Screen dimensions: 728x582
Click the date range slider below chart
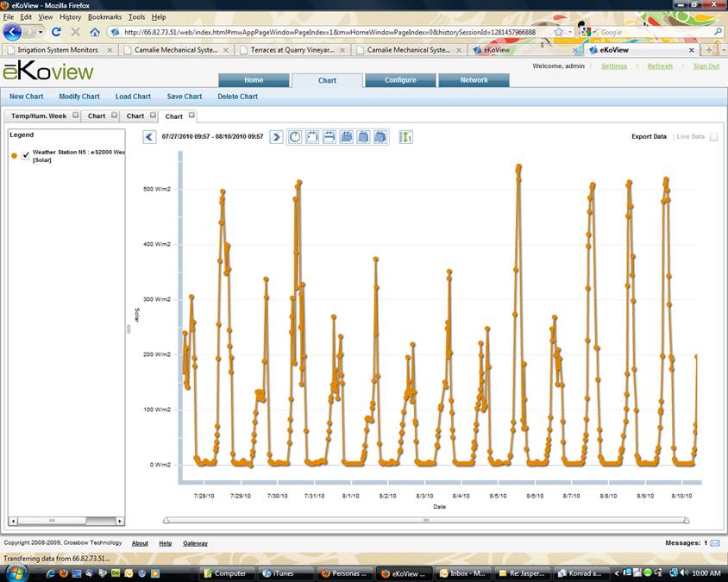[x=426, y=521]
